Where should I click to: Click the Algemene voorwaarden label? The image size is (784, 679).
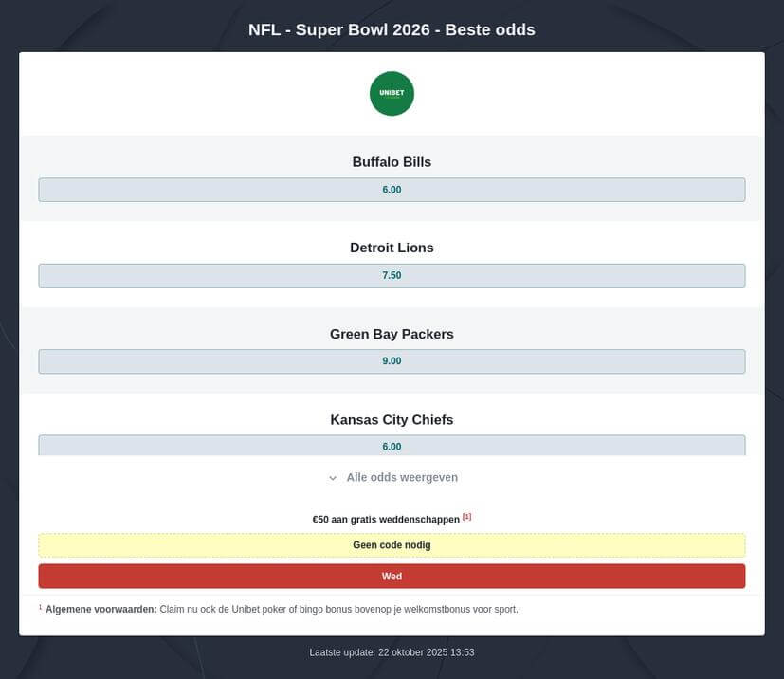(x=100, y=609)
